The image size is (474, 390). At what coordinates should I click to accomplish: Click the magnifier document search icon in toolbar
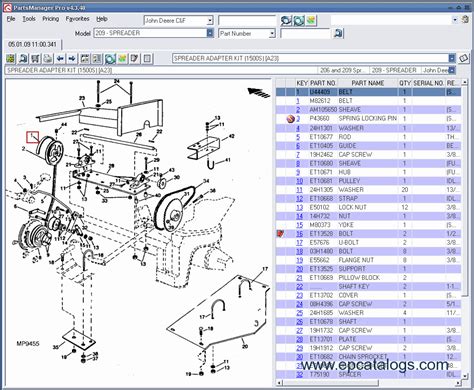click(23, 59)
